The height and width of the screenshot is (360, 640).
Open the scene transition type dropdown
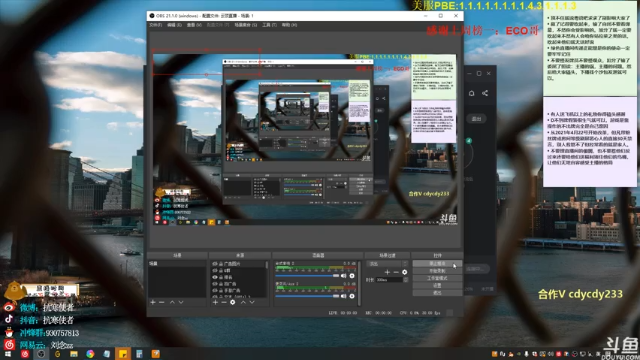387,264
